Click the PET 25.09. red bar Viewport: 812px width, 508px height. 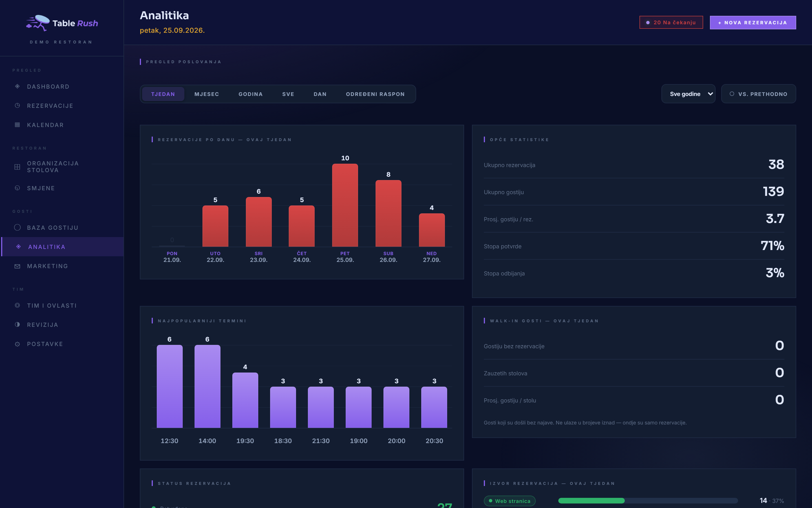tap(345, 205)
